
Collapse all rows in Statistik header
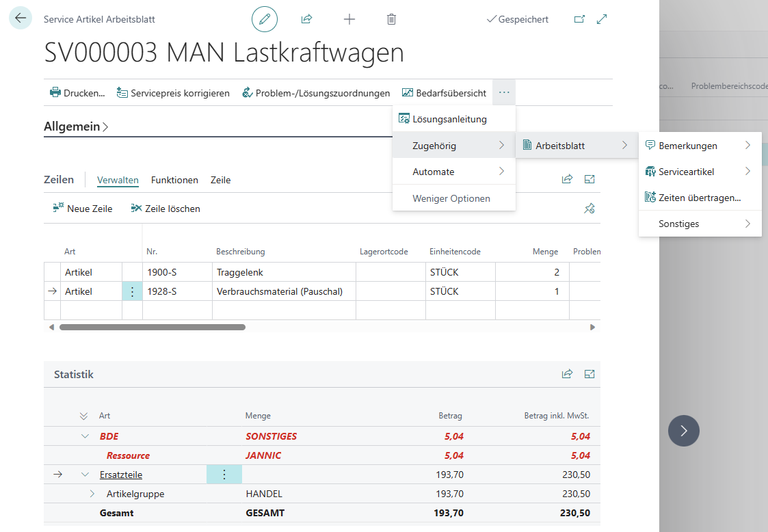83,416
